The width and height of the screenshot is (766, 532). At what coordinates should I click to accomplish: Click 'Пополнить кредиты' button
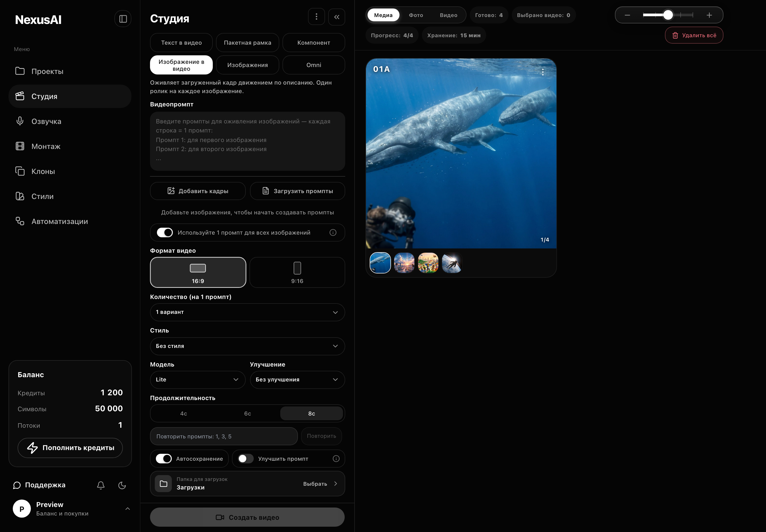[70, 448]
